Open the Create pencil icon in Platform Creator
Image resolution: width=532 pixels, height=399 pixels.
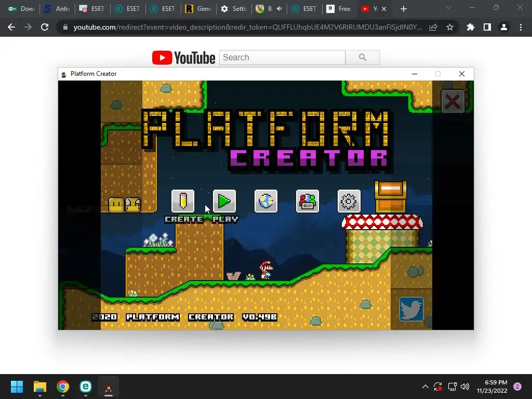(x=183, y=201)
